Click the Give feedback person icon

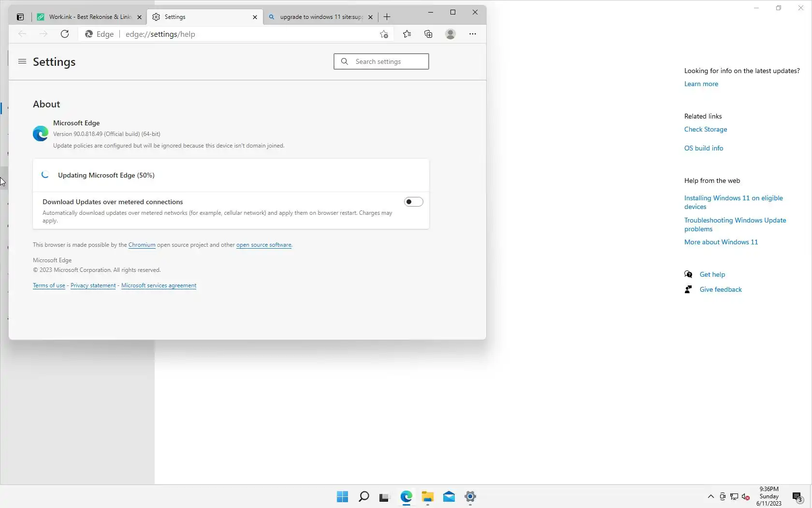[688, 289]
